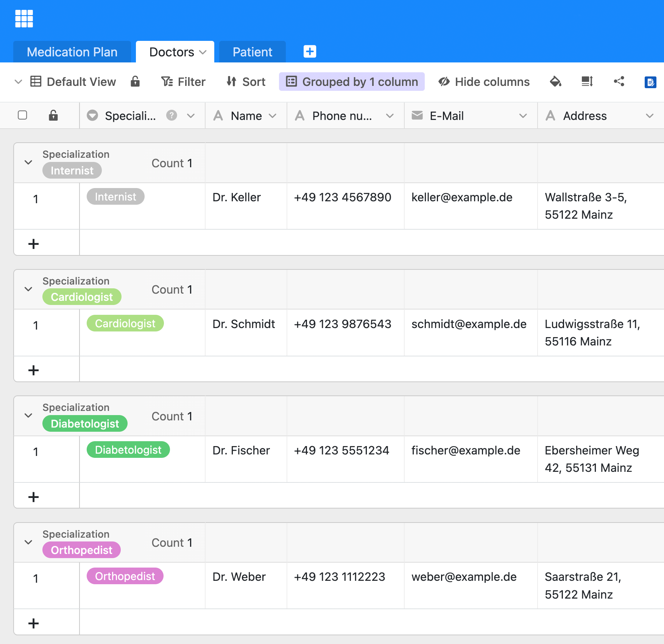Viewport: 664px width, 644px height.
Task: Click the Specialization single-select type icon
Action: coord(92,115)
